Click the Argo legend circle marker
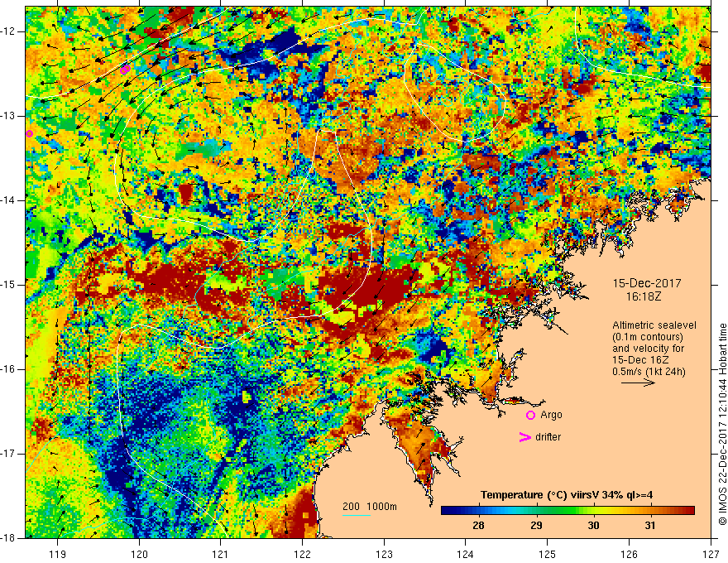 tap(530, 415)
